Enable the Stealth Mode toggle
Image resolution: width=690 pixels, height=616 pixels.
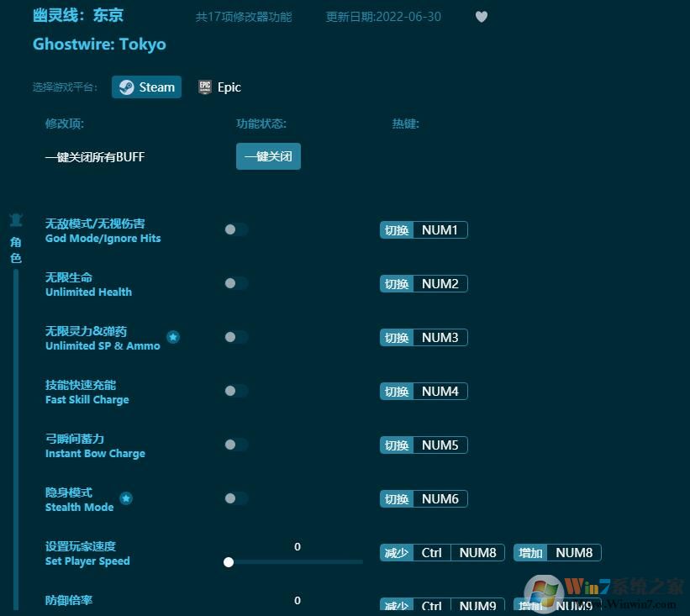coord(235,498)
